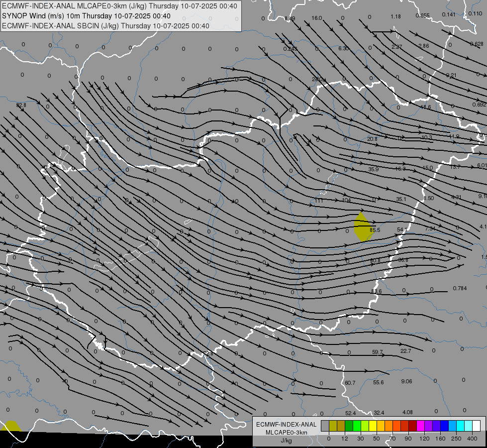The height and width of the screenshot is (448, 487).
Task: Click the map value 85.5
Action: [375, 230]
